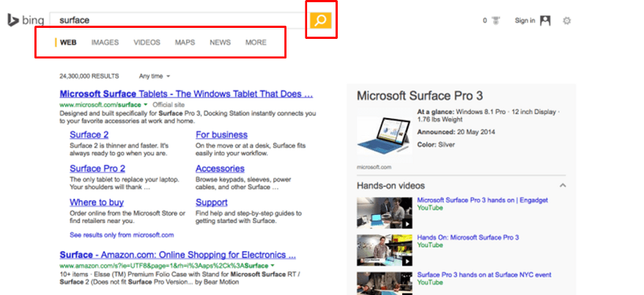Play the Surface NYC event video thumbnail

coord(385,283)
